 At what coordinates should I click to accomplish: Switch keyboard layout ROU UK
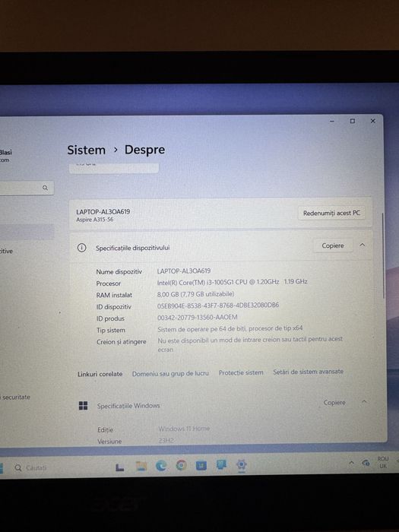pos(383,462)
